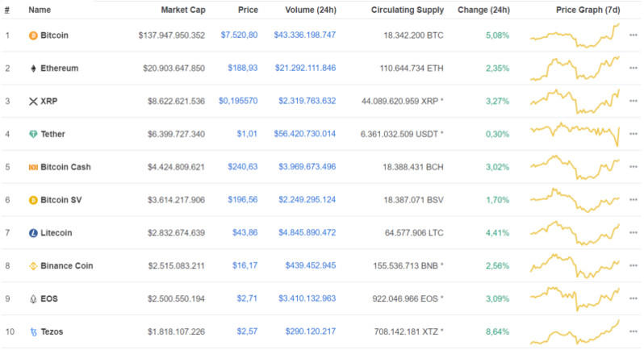The image size is (644, 350).
Task: Click the XRP logo icon
Action: click(33, 102)
